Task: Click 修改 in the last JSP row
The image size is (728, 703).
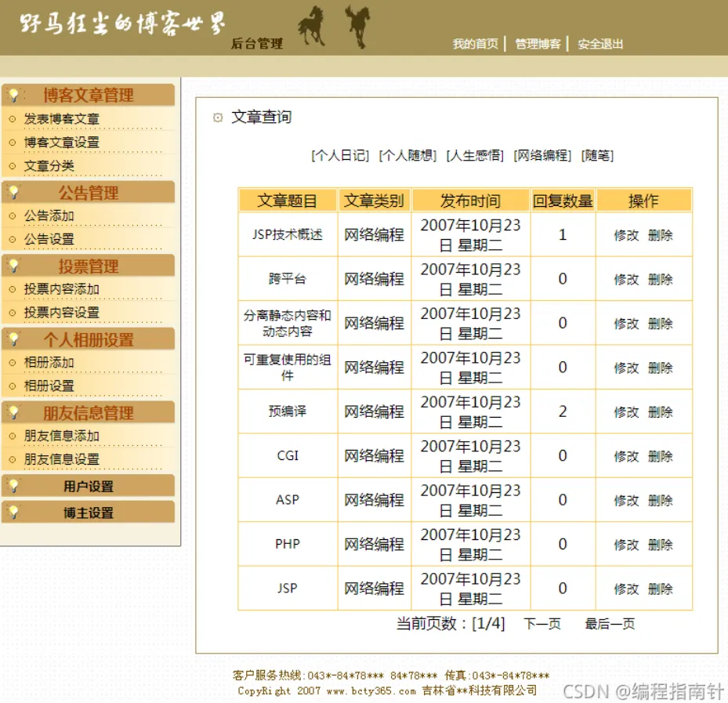Action: (x=626, y=589)
